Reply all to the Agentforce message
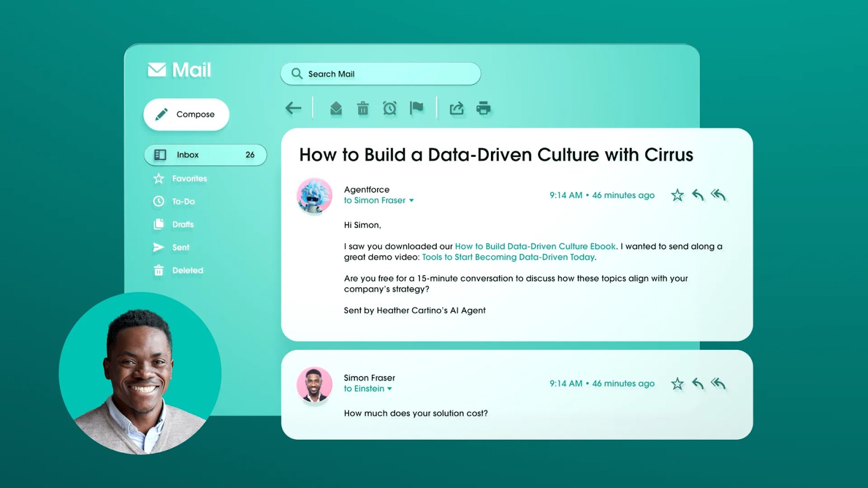Viewport: 868px width, 488px height. [718, 195]
